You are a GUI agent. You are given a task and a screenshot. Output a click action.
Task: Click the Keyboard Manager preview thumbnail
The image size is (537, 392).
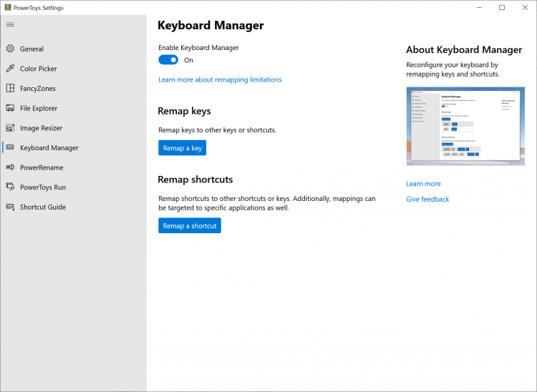coord(465,126)
